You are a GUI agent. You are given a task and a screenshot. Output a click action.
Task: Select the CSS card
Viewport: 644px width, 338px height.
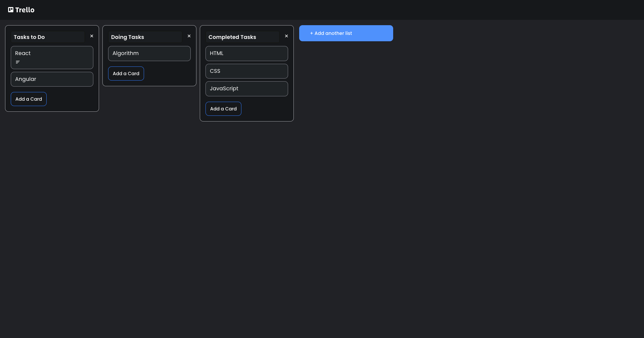(x=246, y=71)
